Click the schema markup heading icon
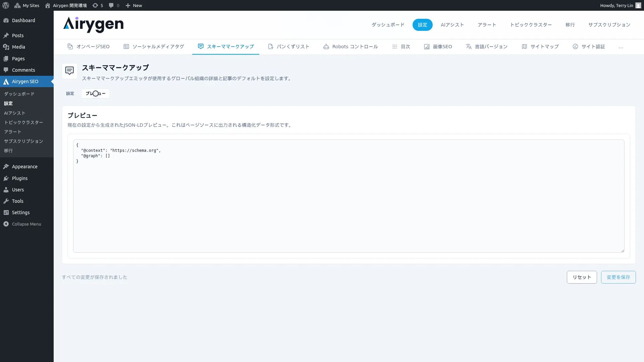644x362 pixels. [70, 71]
